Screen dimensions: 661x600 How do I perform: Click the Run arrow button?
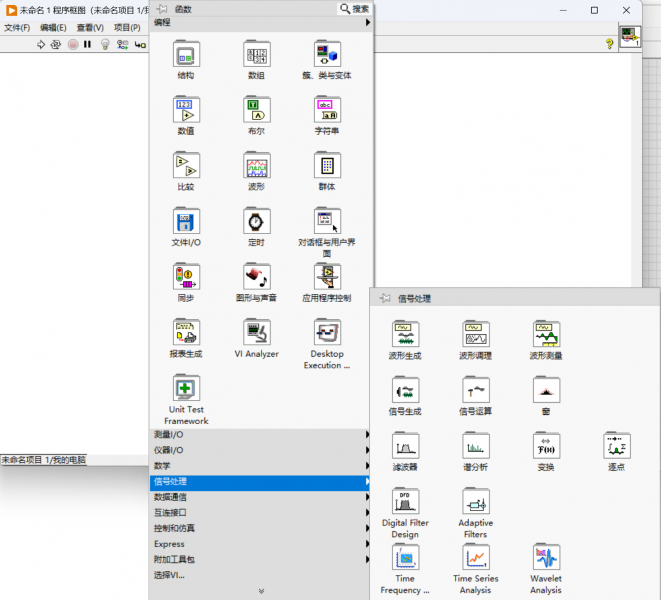click(x=41, y=44)
